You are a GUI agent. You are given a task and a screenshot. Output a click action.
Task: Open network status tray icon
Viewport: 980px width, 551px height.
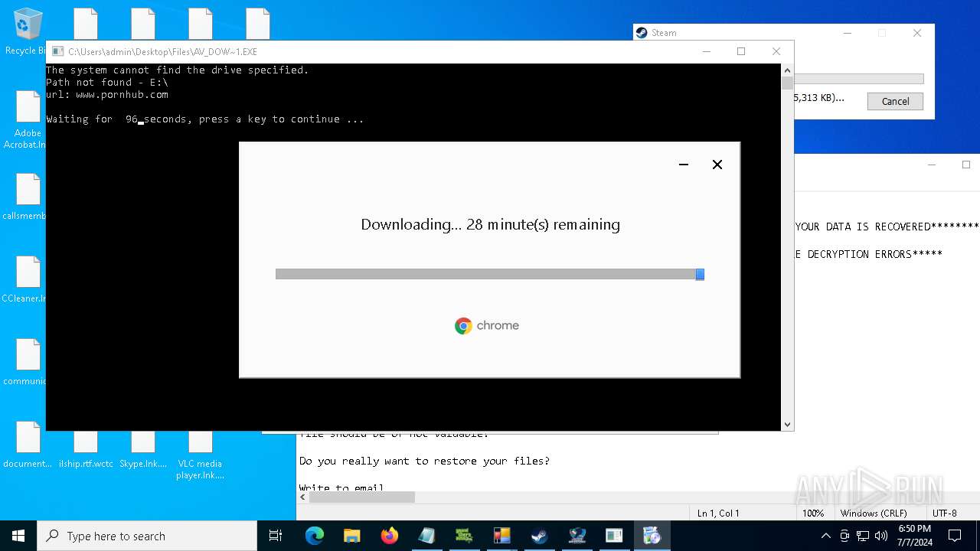863,536
